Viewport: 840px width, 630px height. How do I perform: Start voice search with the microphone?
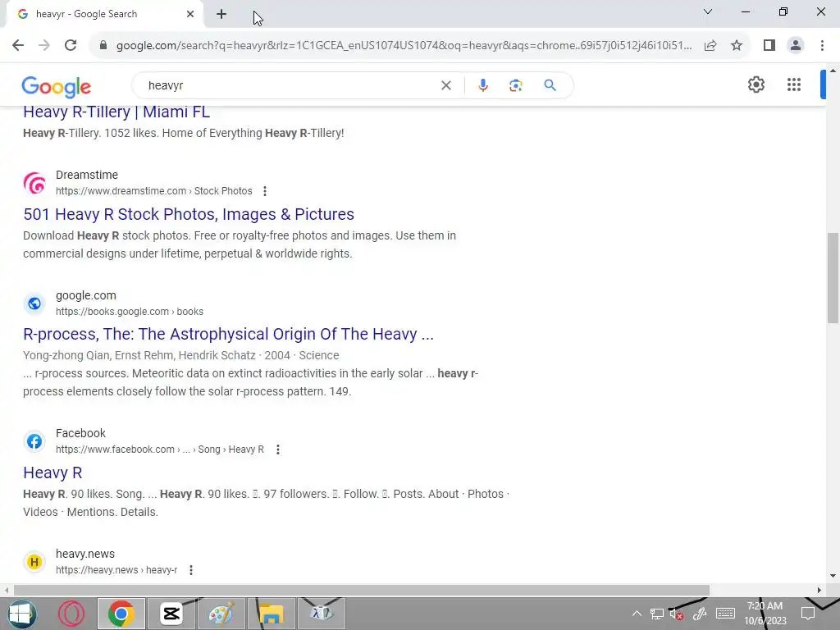(482, 85)
